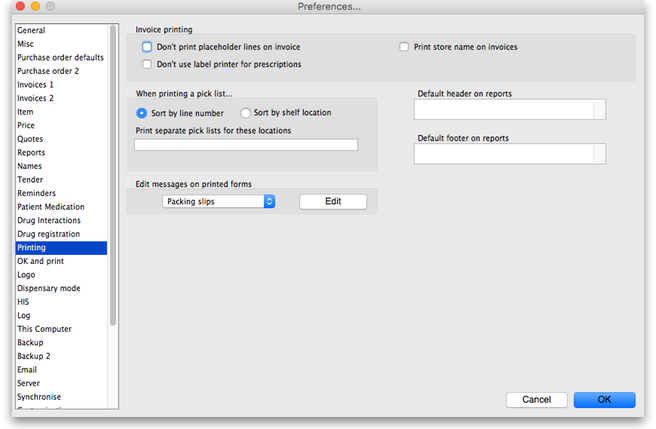
Task: Open the Packing slips dropdown
Action: point(218,201)
